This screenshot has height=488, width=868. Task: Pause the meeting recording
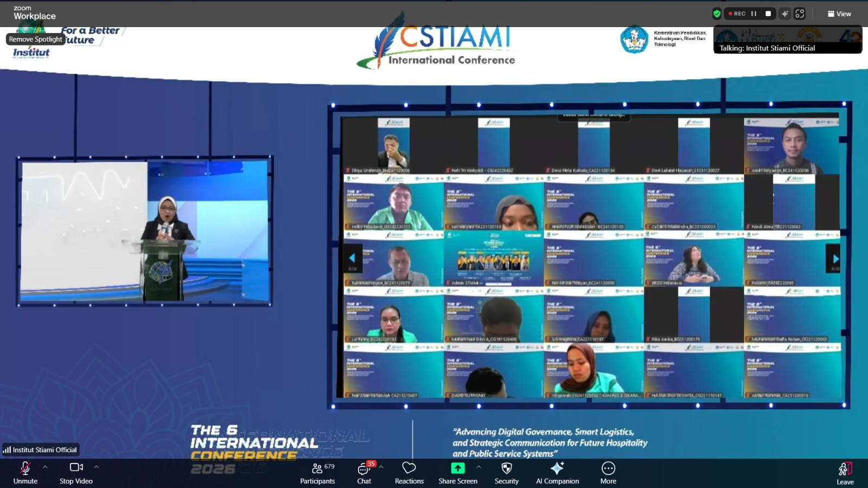click(754, 14)
